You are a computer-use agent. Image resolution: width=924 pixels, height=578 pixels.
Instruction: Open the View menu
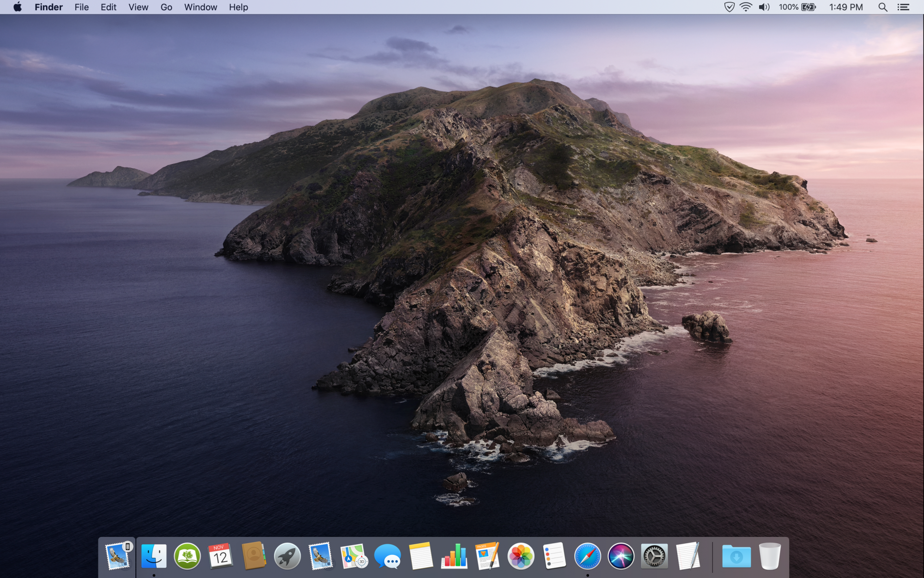coord(138,7)
